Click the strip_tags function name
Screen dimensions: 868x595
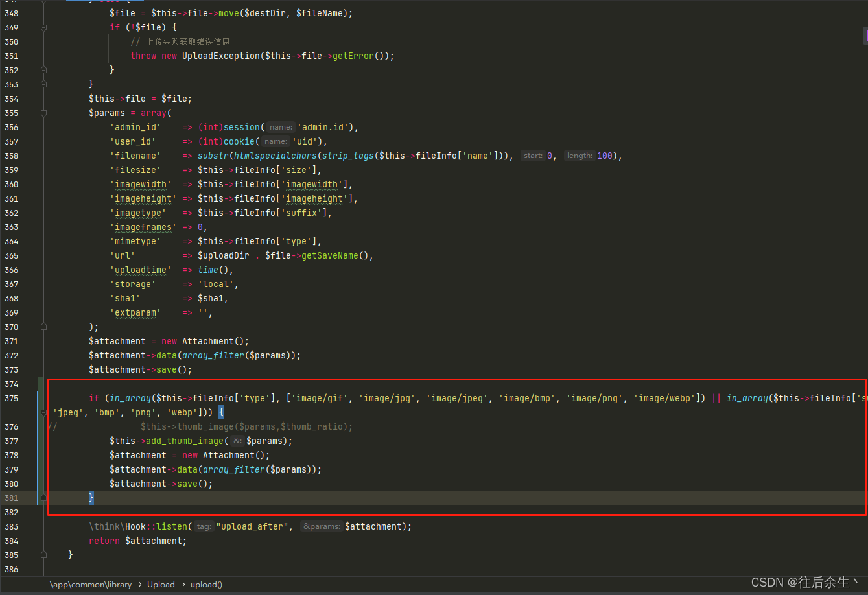click(348, 156)
